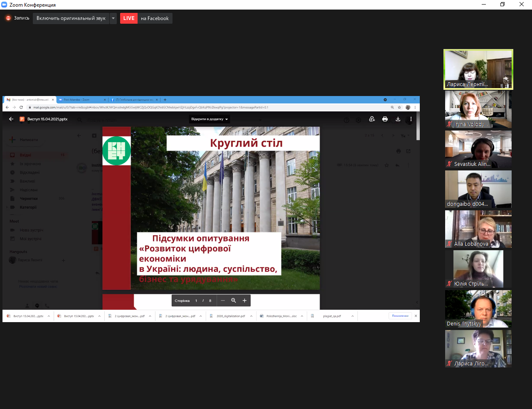This screenshot has width=532, height=409.
Task: Select Юлія Стріль participant video tile
Action: [478, 269]
